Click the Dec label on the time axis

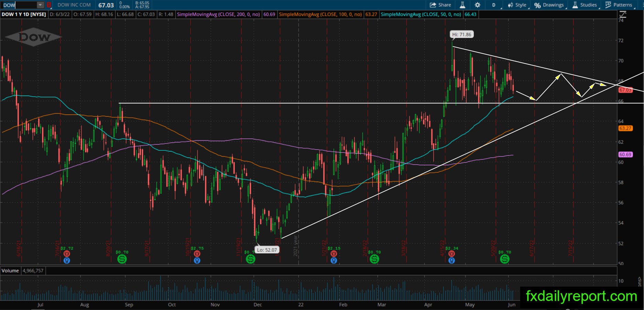point(258,305)
